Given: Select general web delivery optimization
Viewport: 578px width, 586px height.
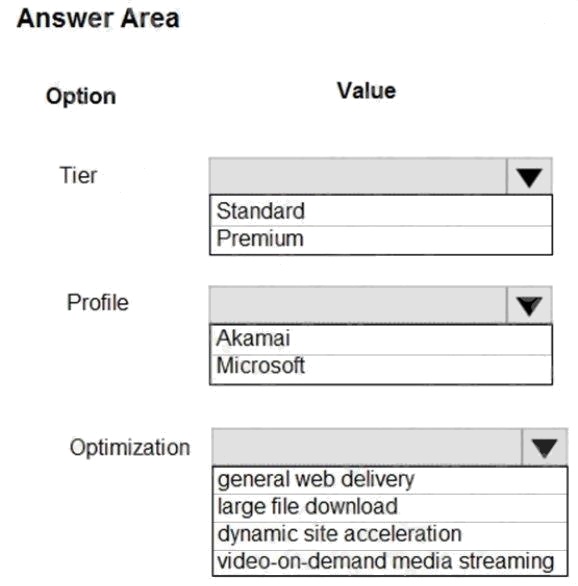Looking at the screenshot, I should 390,480.
